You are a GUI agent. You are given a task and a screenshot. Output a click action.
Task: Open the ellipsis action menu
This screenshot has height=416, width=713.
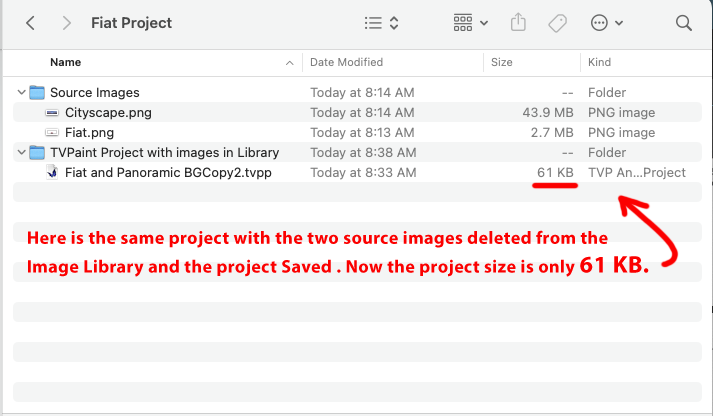coord(606,23)
